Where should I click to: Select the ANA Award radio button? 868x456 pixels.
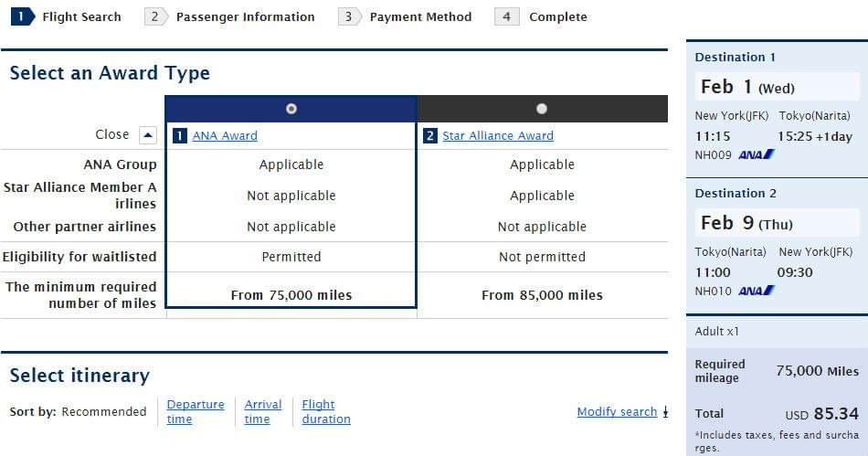pyautogui.click(x=291, y=109)
